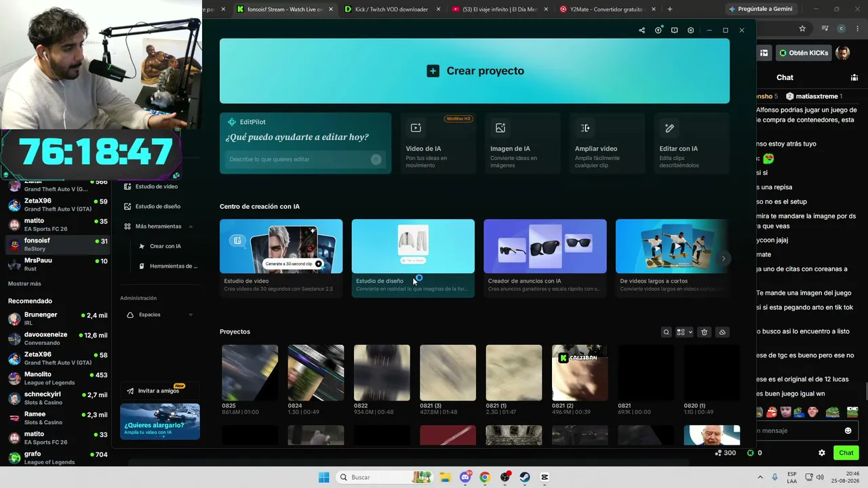
Task: Click the EditPilot prompt input field
Action: pyautogui.click(x=305, y=159)
